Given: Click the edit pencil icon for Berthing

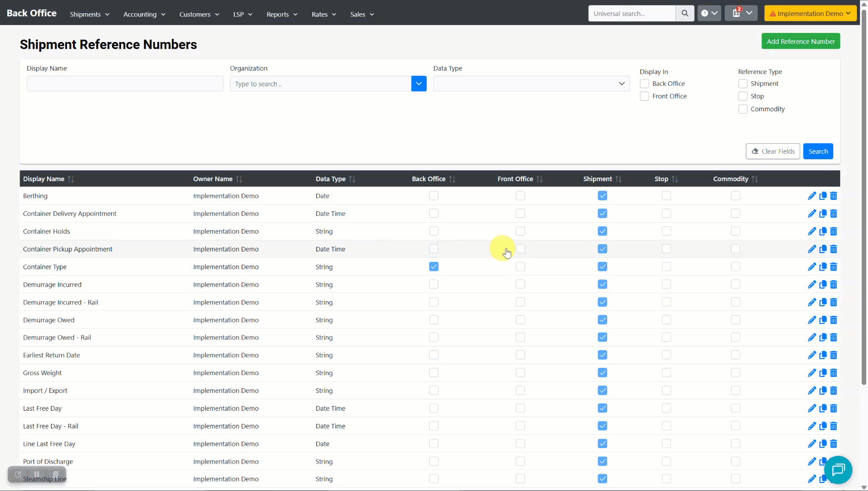Looking at the screenshot, I should (x=811, y=196).
